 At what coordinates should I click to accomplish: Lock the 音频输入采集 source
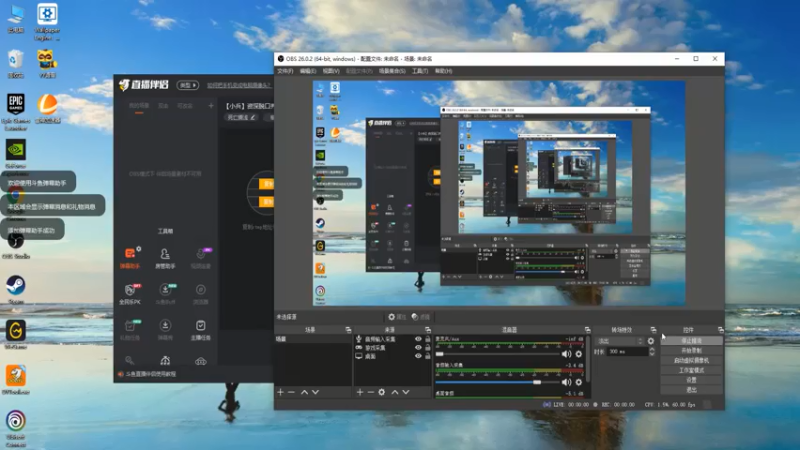click(428, 339)
